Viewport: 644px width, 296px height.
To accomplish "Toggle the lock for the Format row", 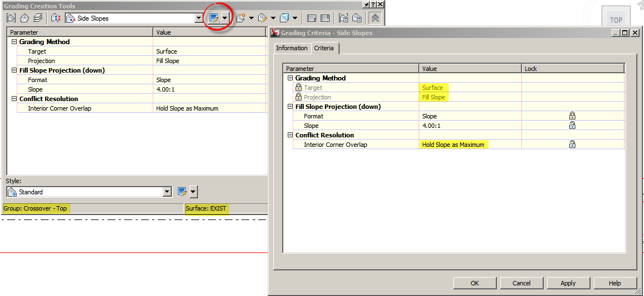I will pos(572,116).
